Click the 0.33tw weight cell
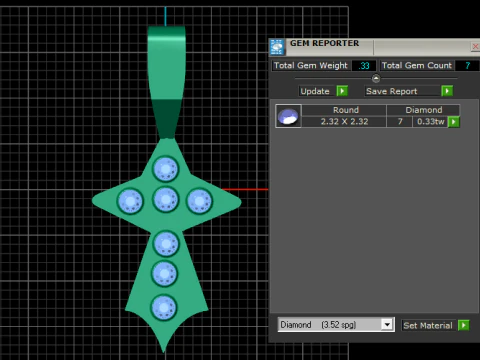The image size is (480, 360). (x=431, y=122)
